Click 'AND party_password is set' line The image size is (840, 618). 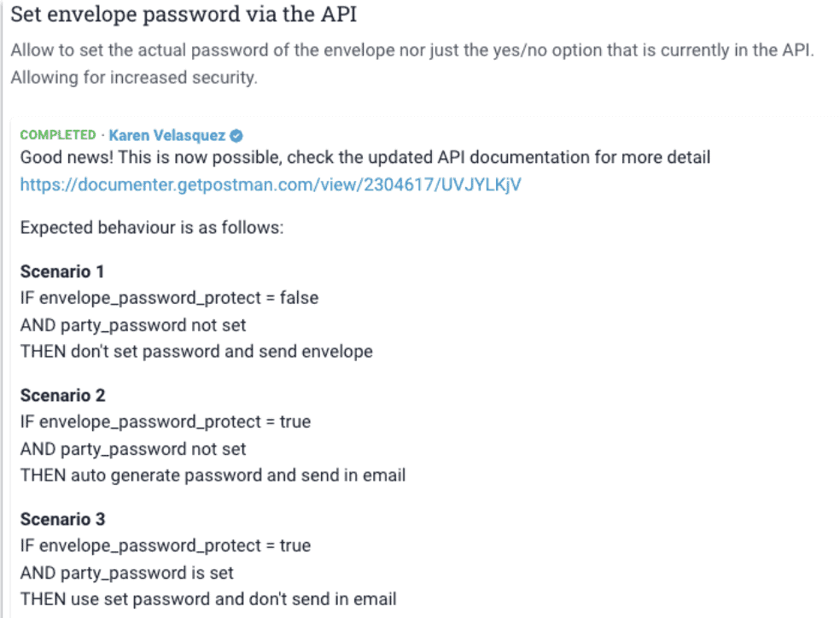click(127, 573)
